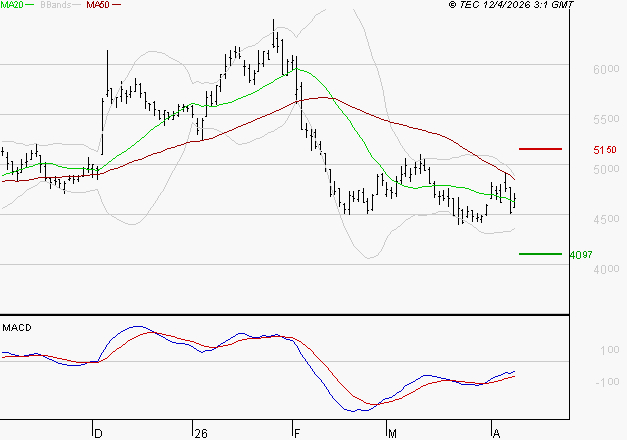Click the MA50 legend label
Screen dimensions: 627x440
click(98, 5)
